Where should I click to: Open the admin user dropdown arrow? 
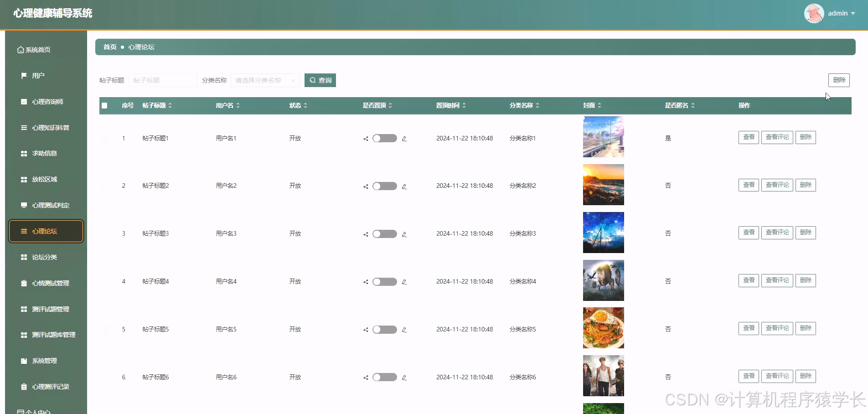pos(853,13)
